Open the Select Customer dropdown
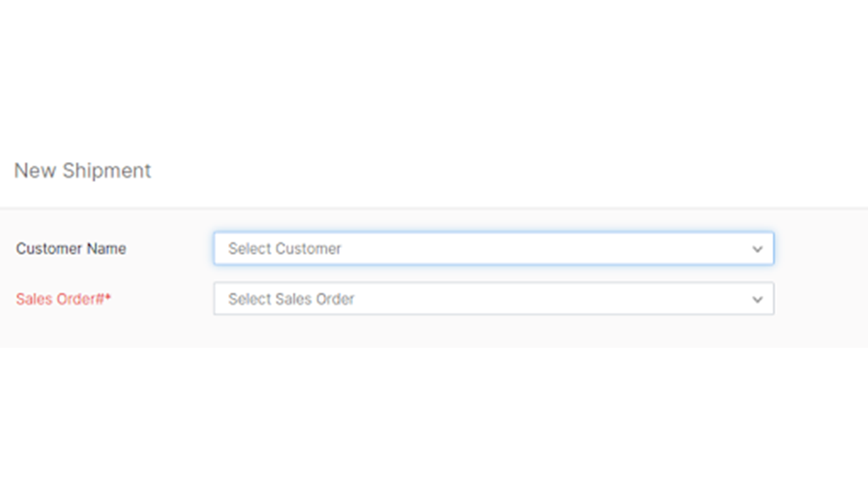This screenshot has width=868, height=488. tap(493, 249)
